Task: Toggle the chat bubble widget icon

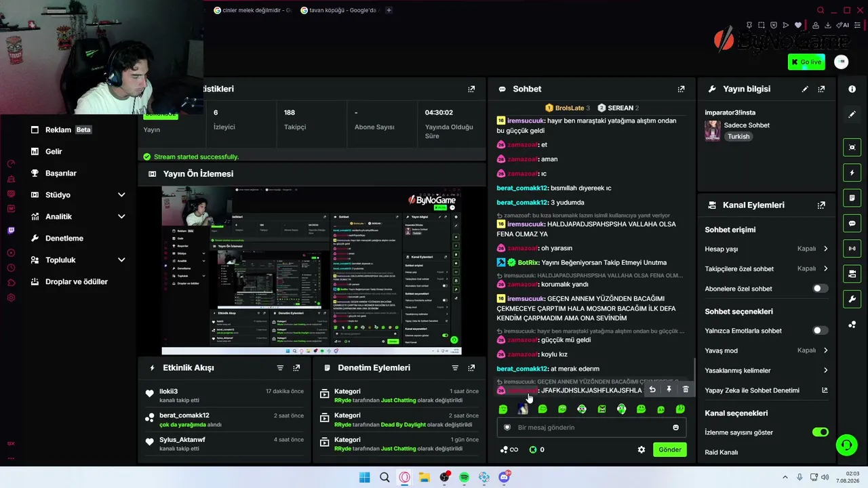Action: pyautogui.click(x=852, y=223)
